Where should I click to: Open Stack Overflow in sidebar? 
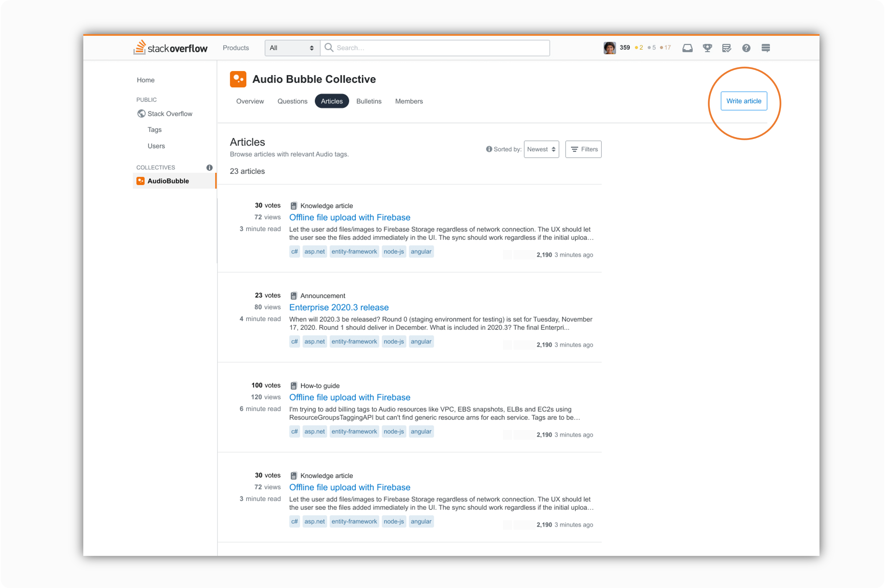click(x=170, y=114)
